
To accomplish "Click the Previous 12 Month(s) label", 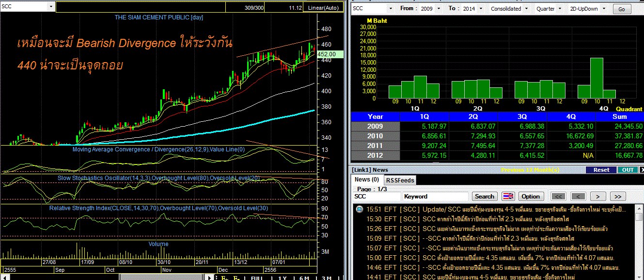I will pos(530,170).
